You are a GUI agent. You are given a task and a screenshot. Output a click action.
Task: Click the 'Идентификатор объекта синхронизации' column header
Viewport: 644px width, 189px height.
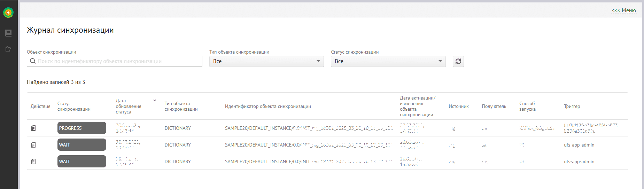[268, 107]
